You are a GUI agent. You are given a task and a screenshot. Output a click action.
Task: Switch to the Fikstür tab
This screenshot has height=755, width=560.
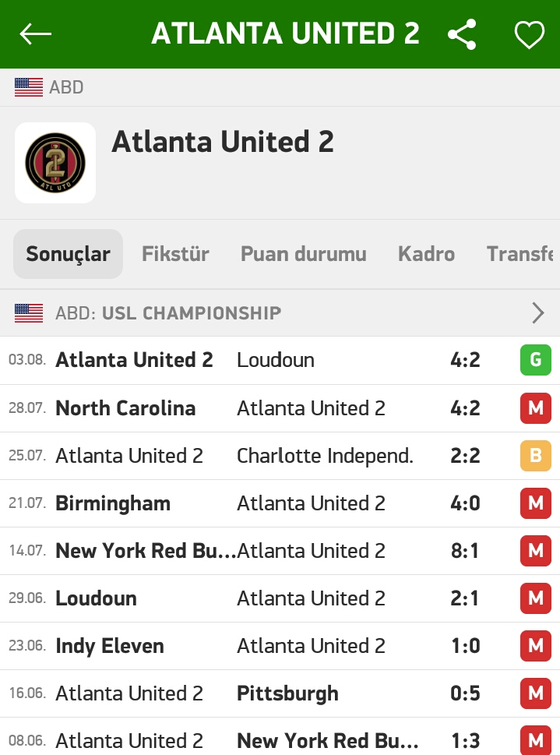point(175,254)
